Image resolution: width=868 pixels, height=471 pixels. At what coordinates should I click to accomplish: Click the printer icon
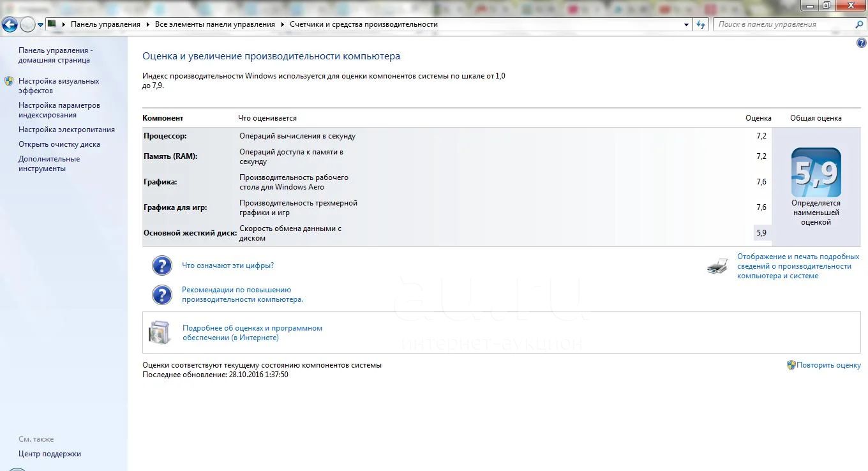coord(717,266)
